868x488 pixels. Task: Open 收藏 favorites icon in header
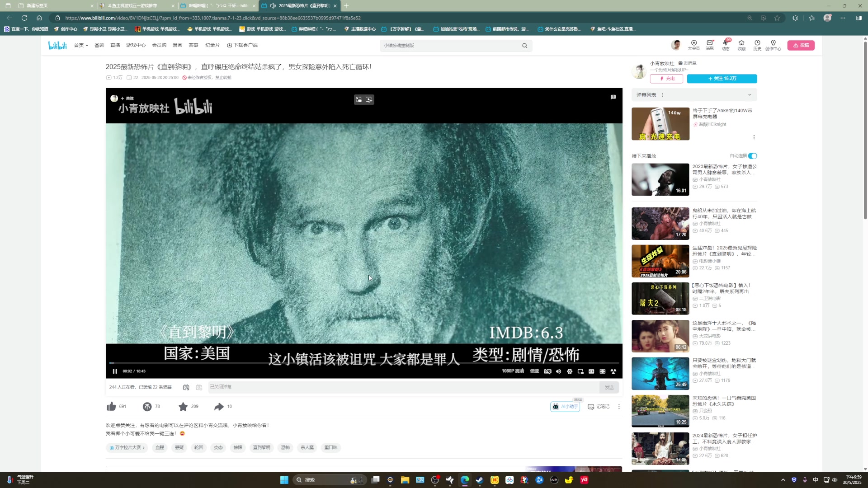click(x=741, y=45)
